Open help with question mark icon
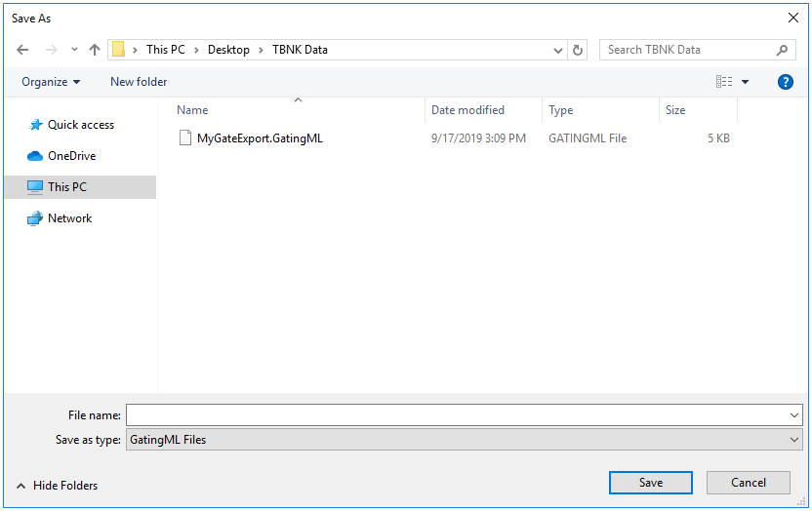The width and height of the screenshot is (812, 511). point(785,82)
